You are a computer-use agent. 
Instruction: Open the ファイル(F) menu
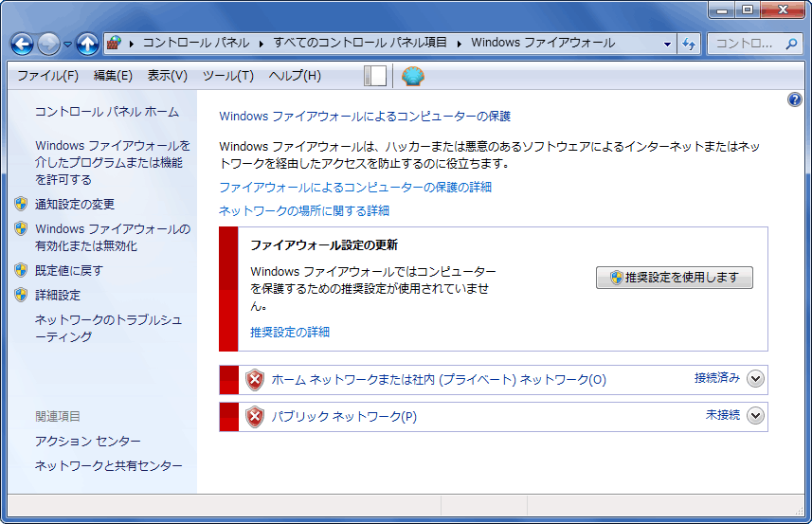[x=48, y=76]
